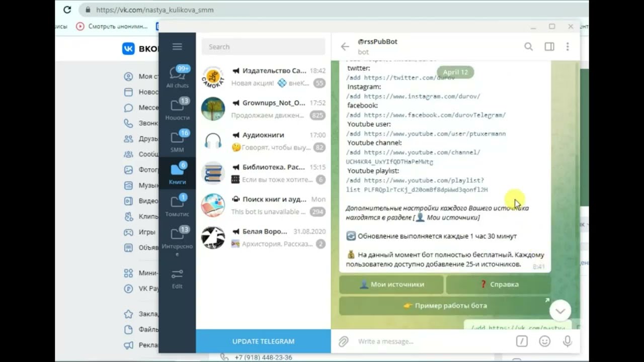Open the Томатис chat folder

tap(177, 206)
